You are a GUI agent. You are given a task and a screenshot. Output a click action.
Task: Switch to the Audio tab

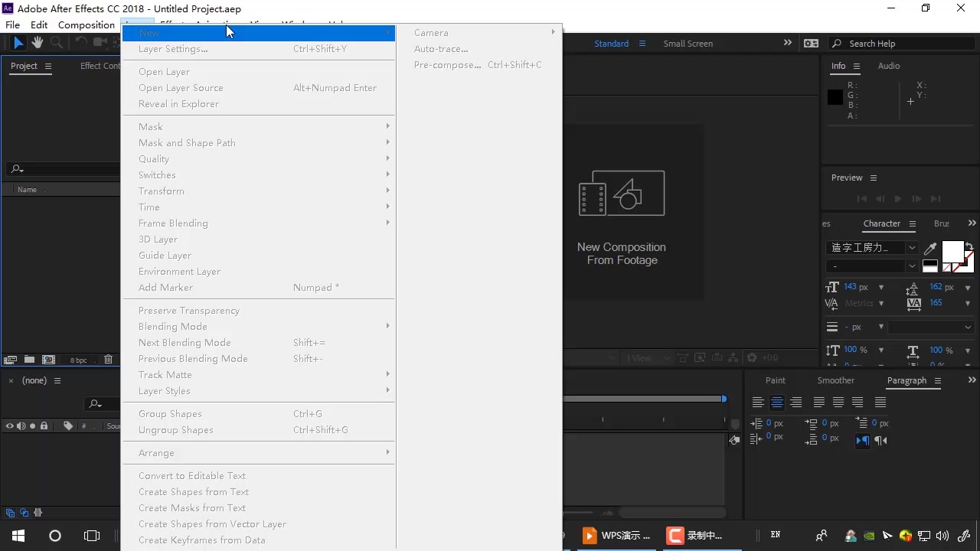[x=889, y=66]
